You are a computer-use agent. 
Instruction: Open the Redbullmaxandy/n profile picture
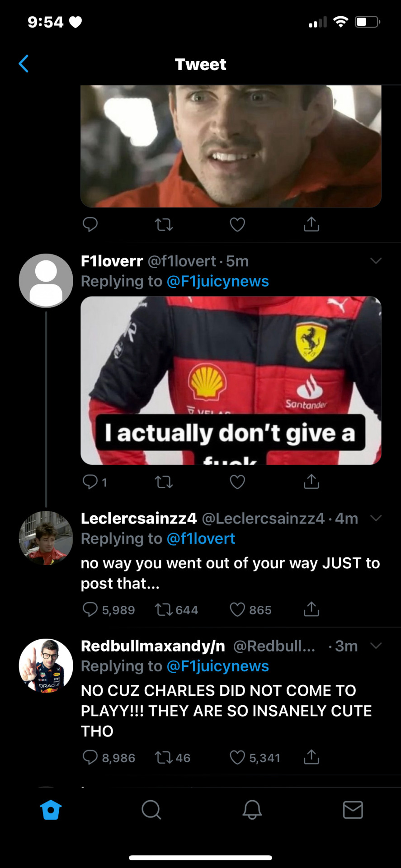click(46, 665)
